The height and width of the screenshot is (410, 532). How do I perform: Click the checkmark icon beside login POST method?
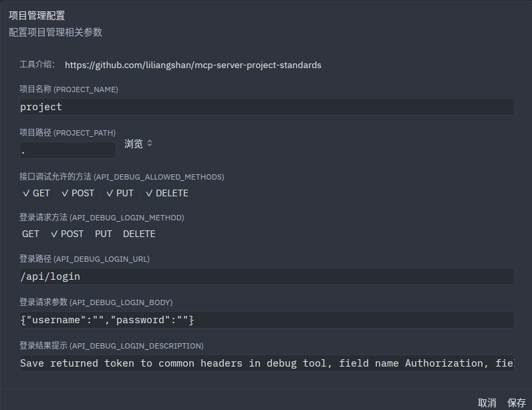[54, 234]
